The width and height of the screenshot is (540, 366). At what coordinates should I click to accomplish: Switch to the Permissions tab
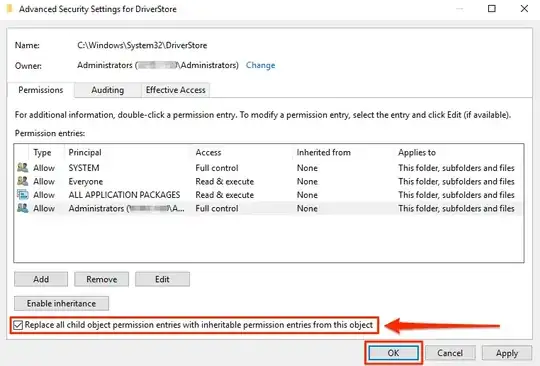point(41,90)
